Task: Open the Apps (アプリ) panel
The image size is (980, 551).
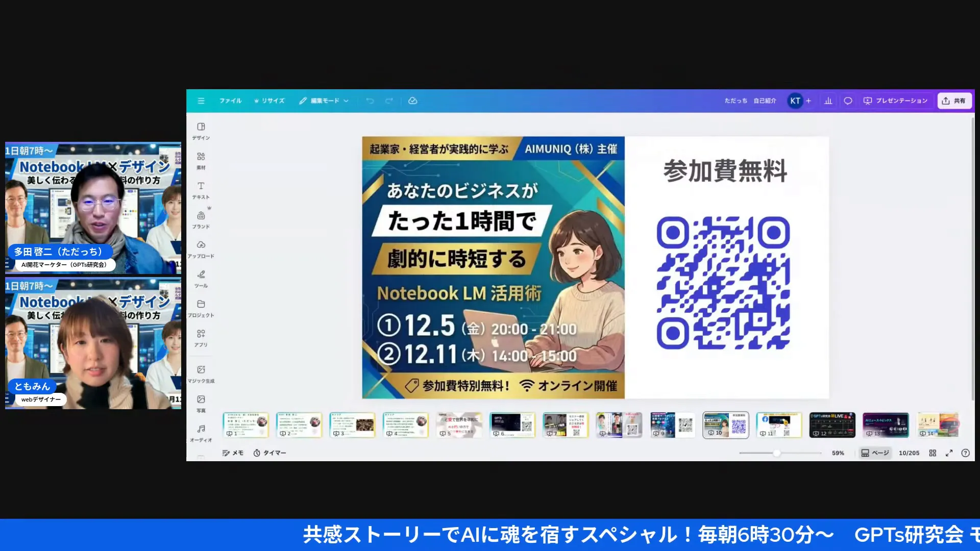Action: (201, 337)
